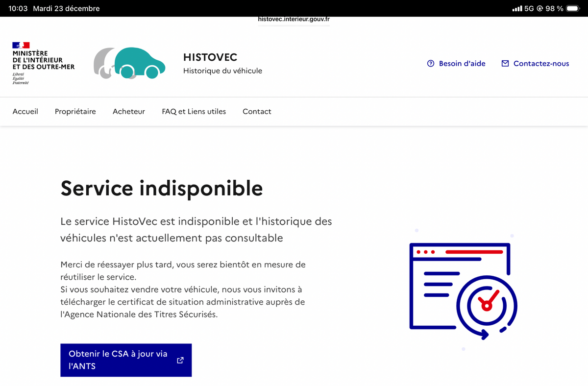Open the Propriétaire section
Image resolution: width=588 pixels, height=386 pixels.
pyautogui.click(x=75, y=111)
